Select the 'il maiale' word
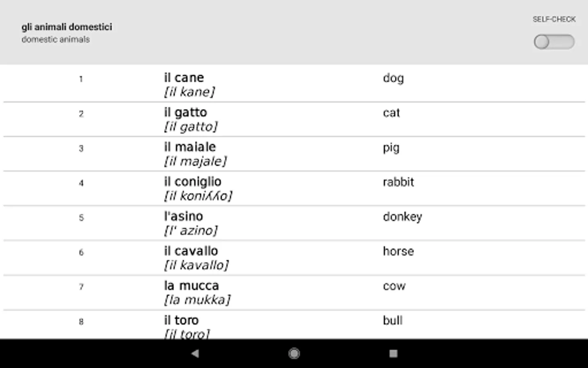 pyautogui.click(x=190, y=147)
